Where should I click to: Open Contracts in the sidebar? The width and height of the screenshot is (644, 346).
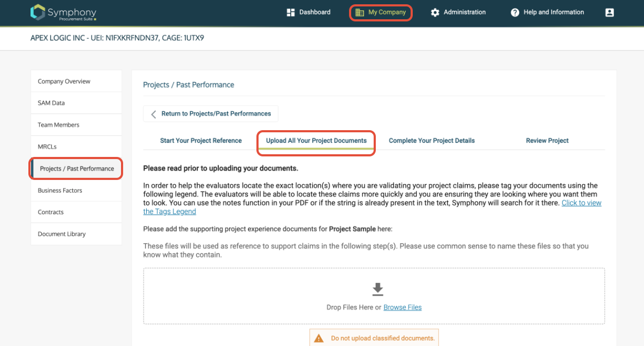click(x=77, y=212)
